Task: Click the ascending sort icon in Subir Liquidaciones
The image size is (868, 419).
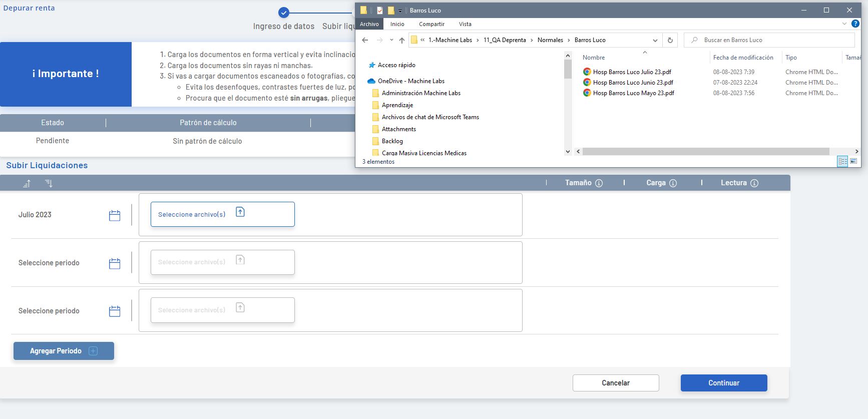Action: coord(27,184)
